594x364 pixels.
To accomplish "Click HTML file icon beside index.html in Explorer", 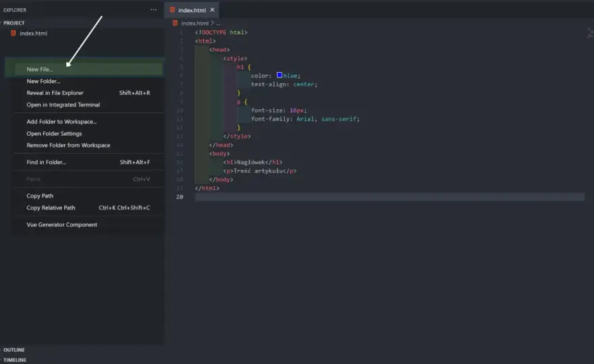I will point(13,33).
